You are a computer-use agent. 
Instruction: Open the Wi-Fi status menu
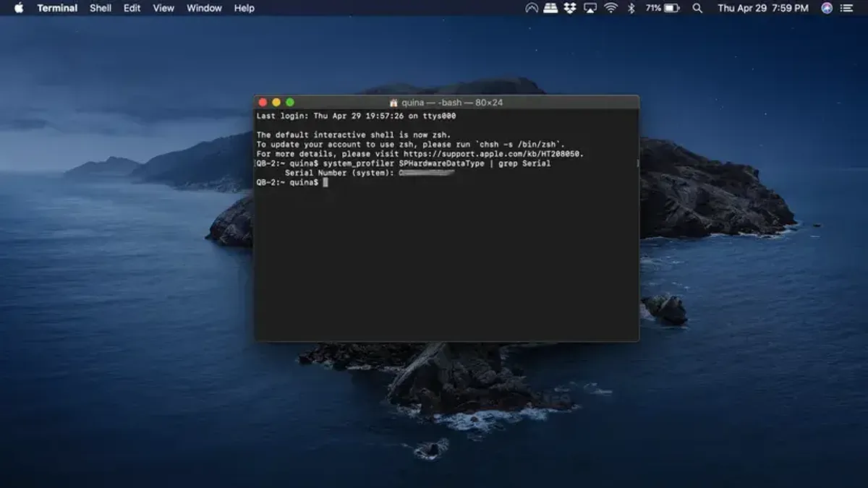point(611,8)
